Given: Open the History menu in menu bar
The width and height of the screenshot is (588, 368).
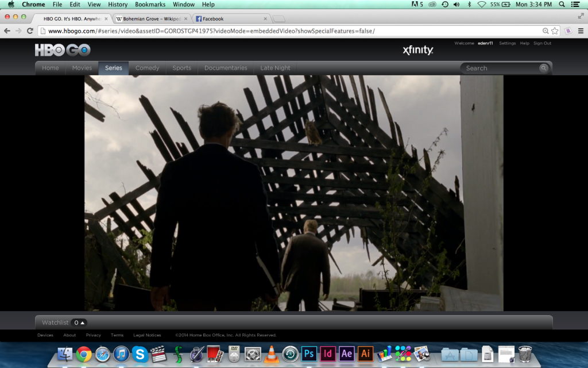Looking at the screenshot, I should (118, 5).
